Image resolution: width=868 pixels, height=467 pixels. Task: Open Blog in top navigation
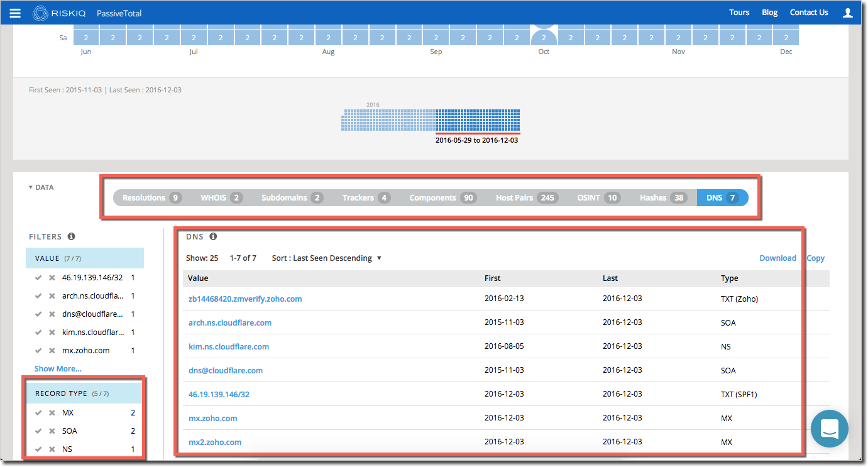click(769, 13)
